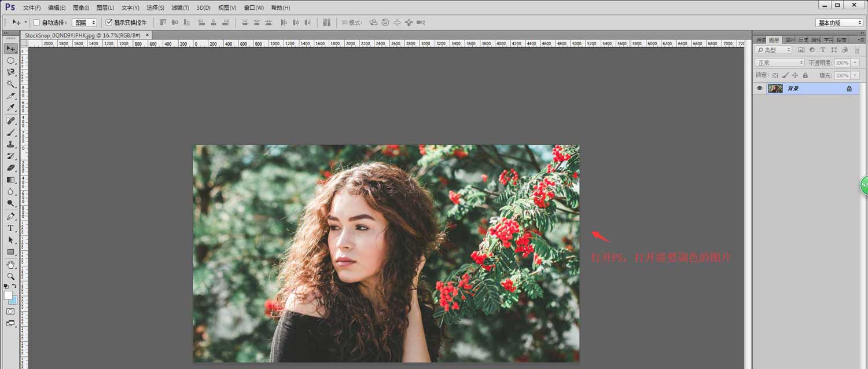Click the background color swatch

click(x=14, y=301)
